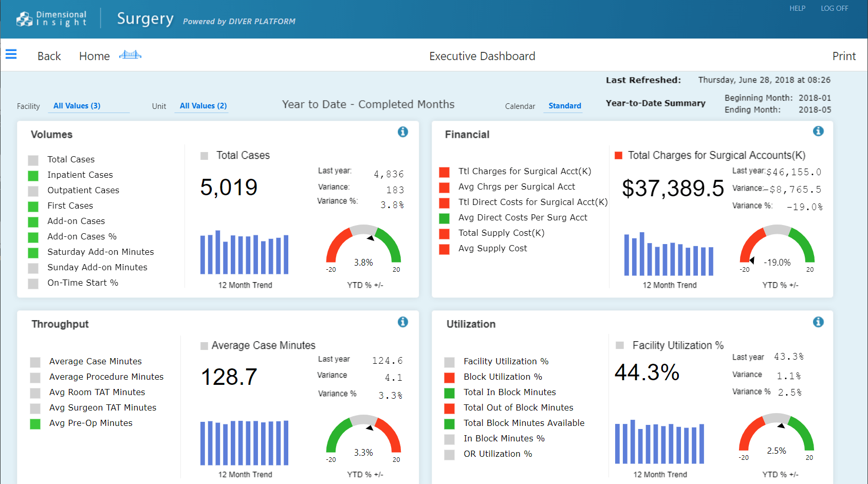The height and width of the screenshot is (484, 868).
Task: Click the Dimensional Insight logo
Action: pos(51,18)
